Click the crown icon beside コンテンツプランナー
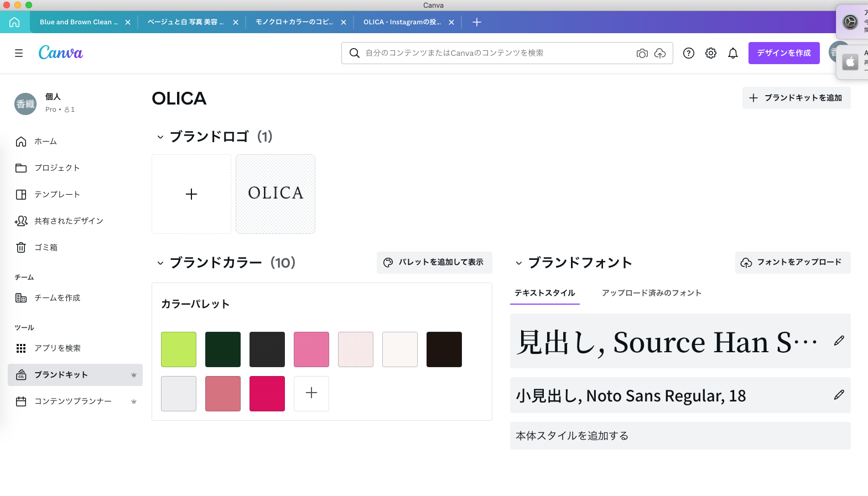 tap(133, 401)
